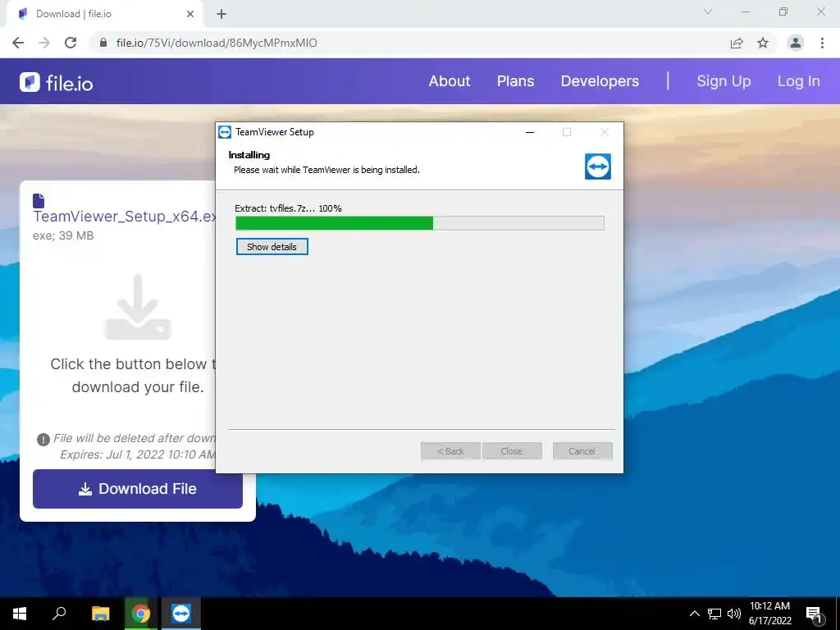Click TeamViewer_Setup_x64 file name link

click(125, 216)
